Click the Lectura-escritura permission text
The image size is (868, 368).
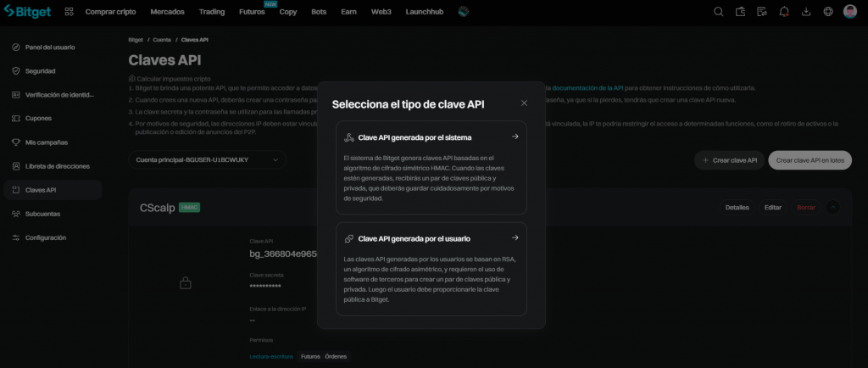tap(271, 356)
